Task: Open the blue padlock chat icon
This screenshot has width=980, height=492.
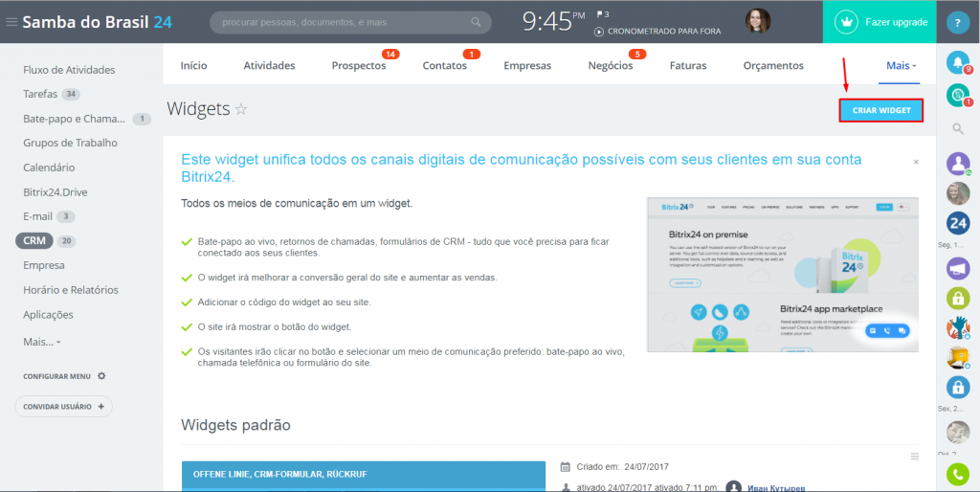Action: click(957, 388)
